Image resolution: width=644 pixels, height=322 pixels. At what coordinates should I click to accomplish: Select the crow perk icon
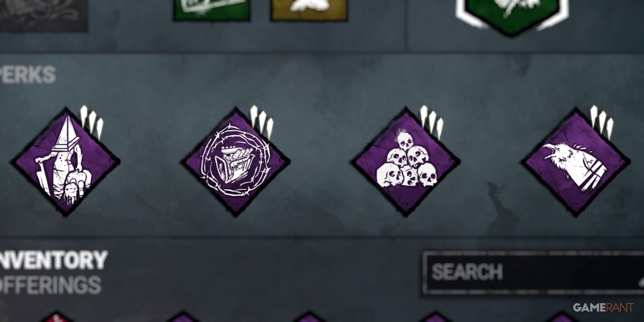coord(576,162)
